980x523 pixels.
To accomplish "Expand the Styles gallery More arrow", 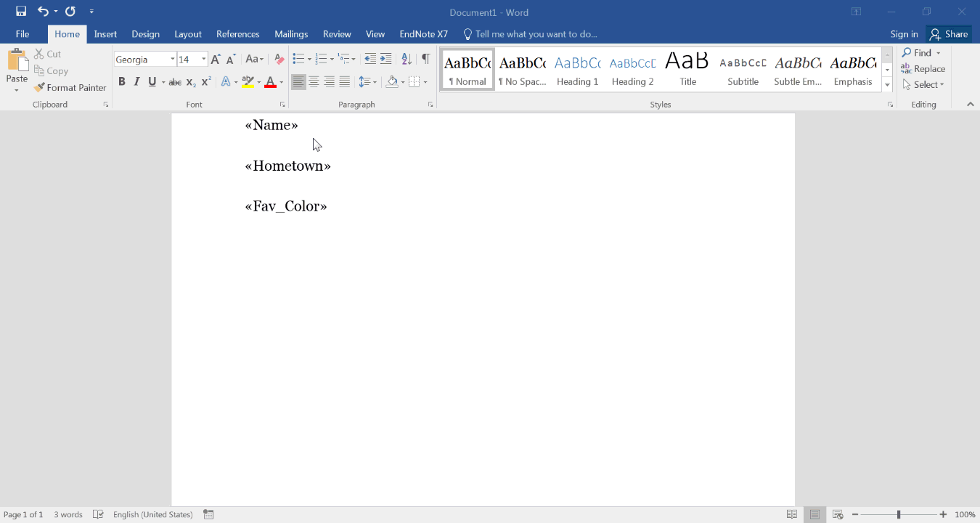I will tap(887, 85).
